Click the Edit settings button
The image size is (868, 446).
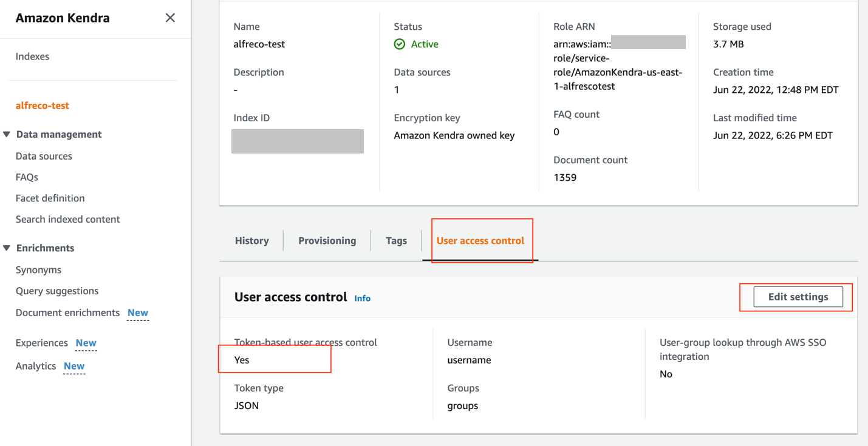[798, 297]
